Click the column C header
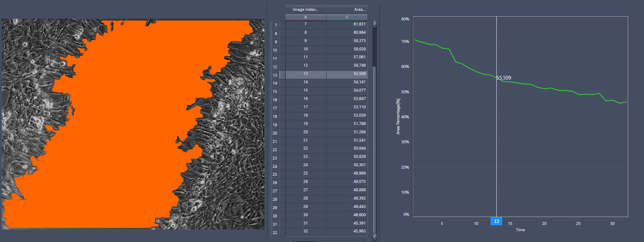This screenshot has width=644, height=242. click(x=347, y=17)
